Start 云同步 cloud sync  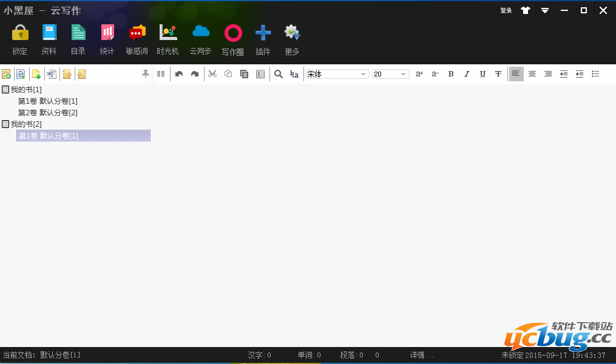(200, 33)
